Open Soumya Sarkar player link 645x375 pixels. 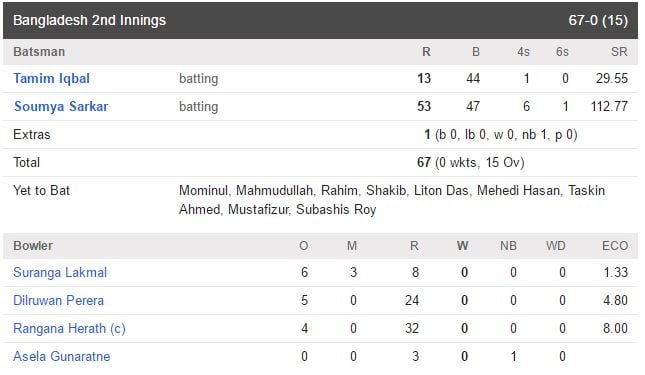coord(61,106)
